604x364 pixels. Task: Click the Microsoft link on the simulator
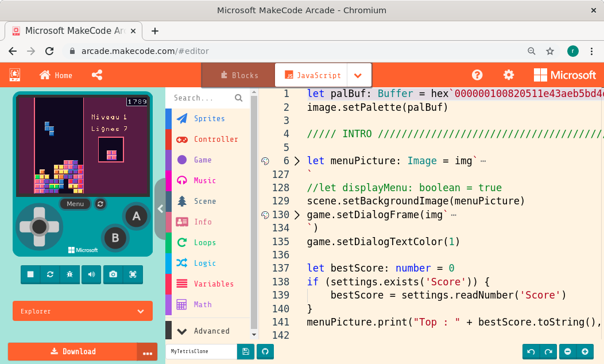(x=83, y=250)
